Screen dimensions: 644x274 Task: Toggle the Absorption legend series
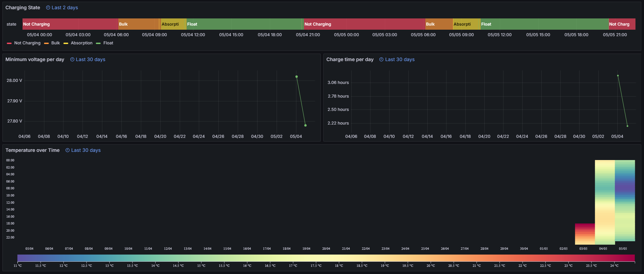click(x=81, y=43)
